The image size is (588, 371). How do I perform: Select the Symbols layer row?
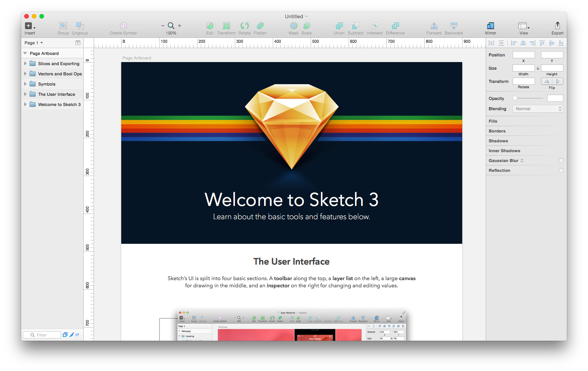point(52,84)
